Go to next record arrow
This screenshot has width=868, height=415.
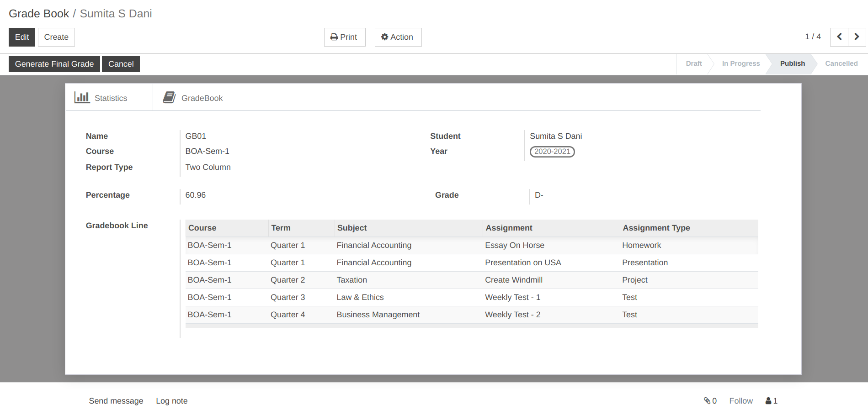[x=857, y=37]
